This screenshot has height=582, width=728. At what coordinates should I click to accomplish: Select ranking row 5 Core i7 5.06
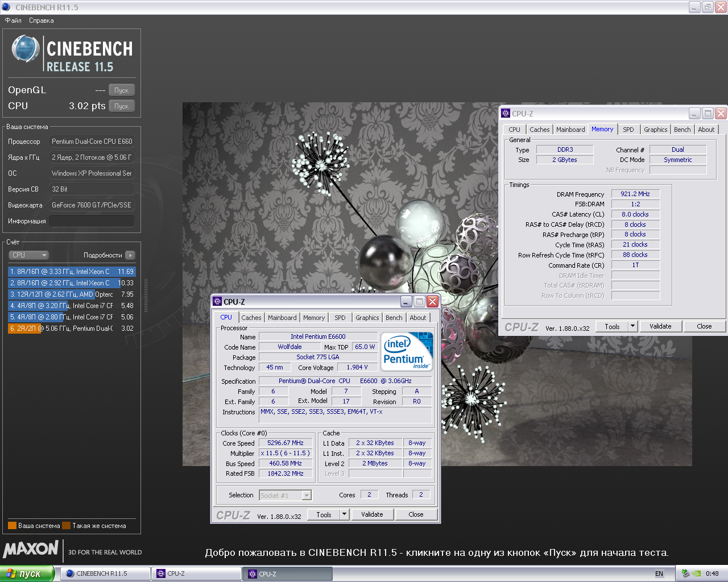[72, 317]
